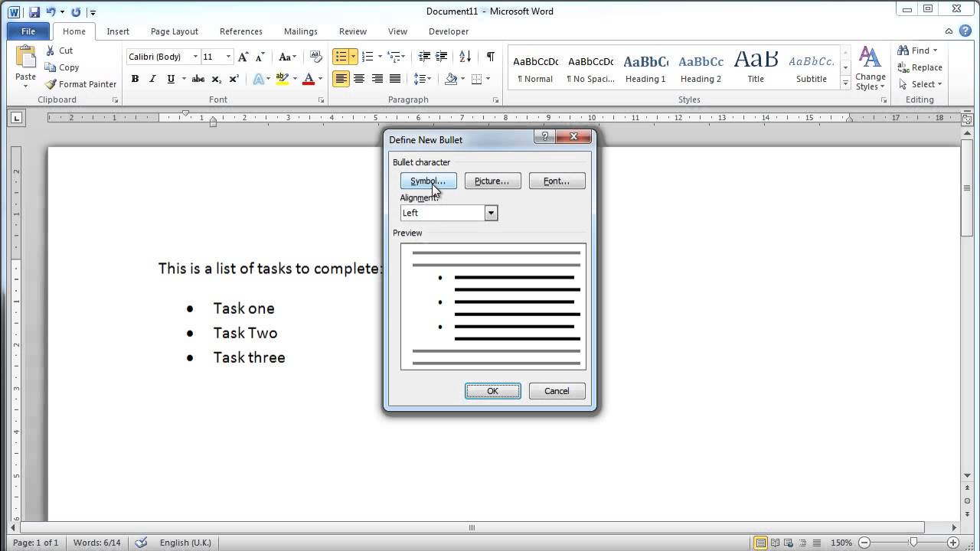Toggle Italic formatting
This screenshot has width=980, height=551.
(152, 79)
